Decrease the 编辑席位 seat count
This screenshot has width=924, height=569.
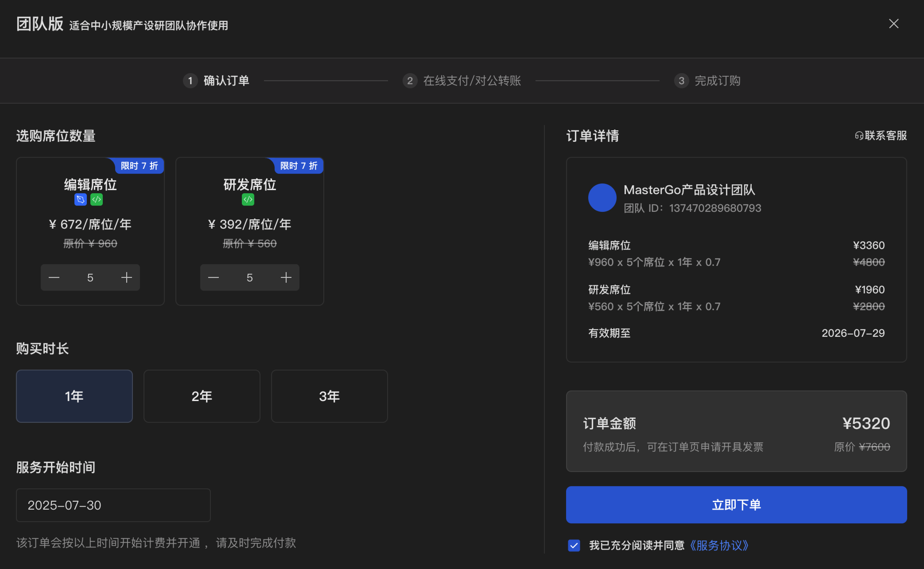click(54, 278)
